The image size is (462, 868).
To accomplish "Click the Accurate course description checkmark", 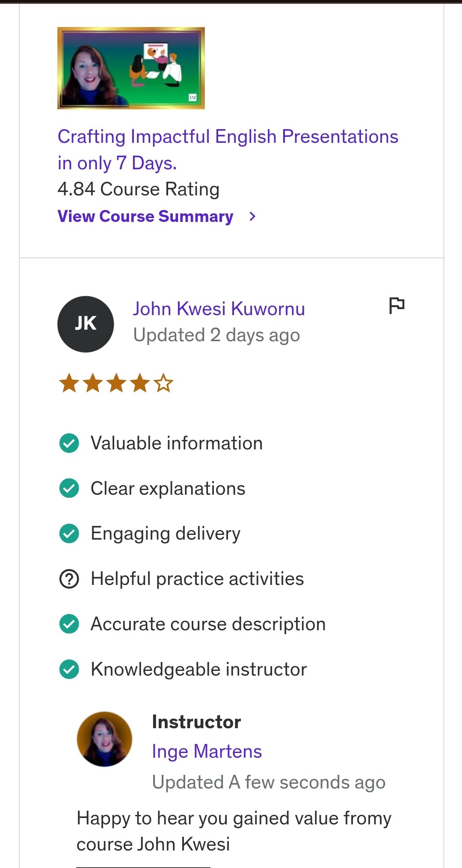I will point(69,624).
